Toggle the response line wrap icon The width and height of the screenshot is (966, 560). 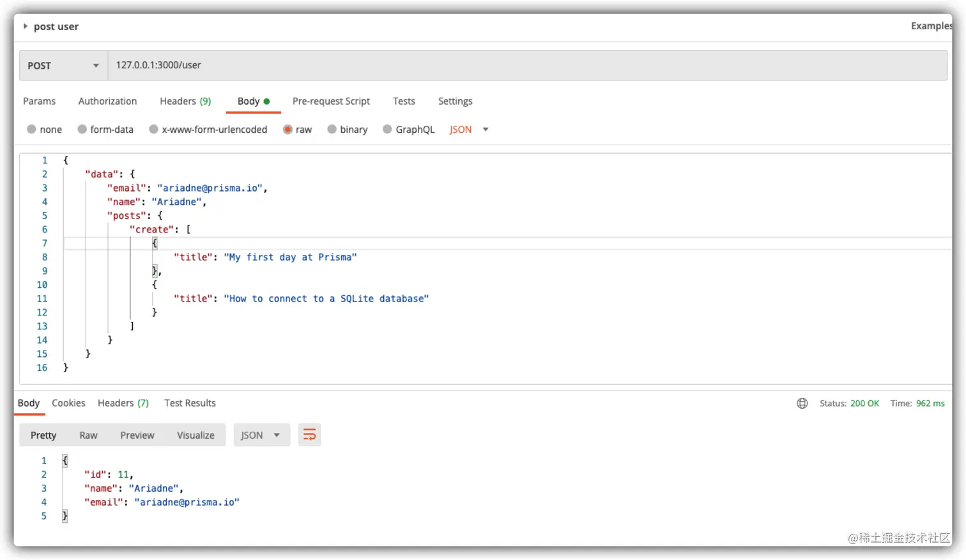[x=309, y=435]
